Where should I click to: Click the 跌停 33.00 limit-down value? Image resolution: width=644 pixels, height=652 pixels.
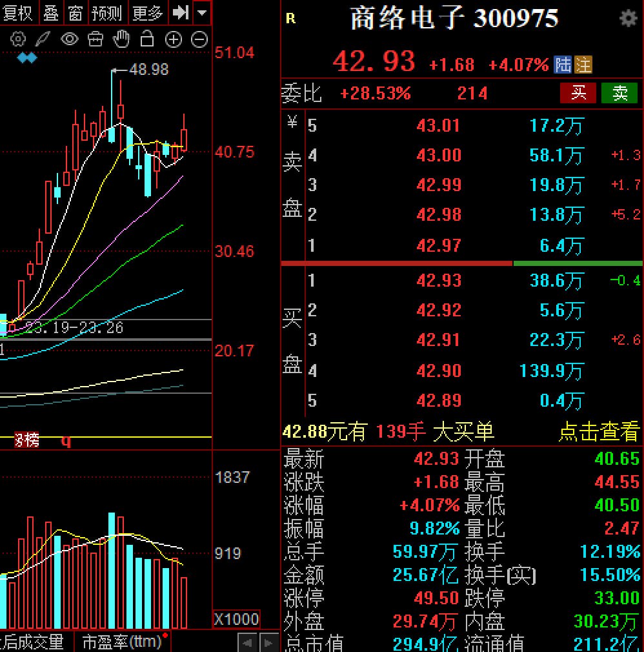(x=617, y=598)
